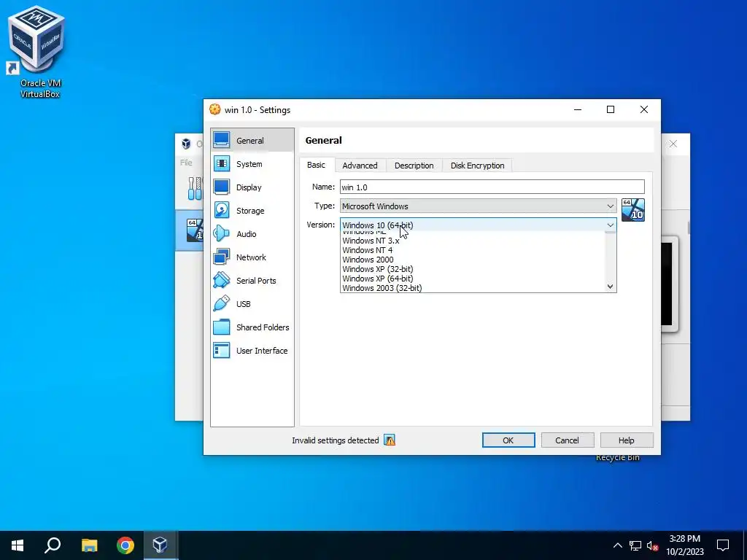Image resolution: width=747 pixels, height=560 pixels.
Task: Open the USB settings category
Action: [x=252, y=304]
